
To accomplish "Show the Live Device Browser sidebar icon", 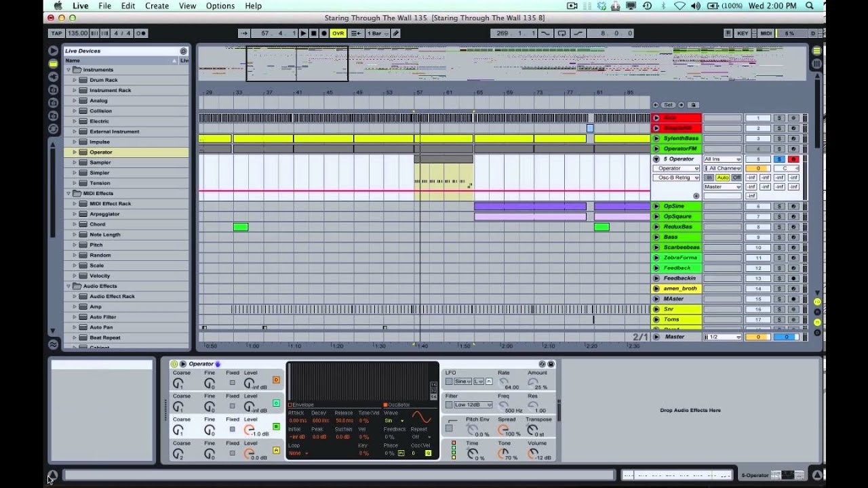I will (53, 64).
